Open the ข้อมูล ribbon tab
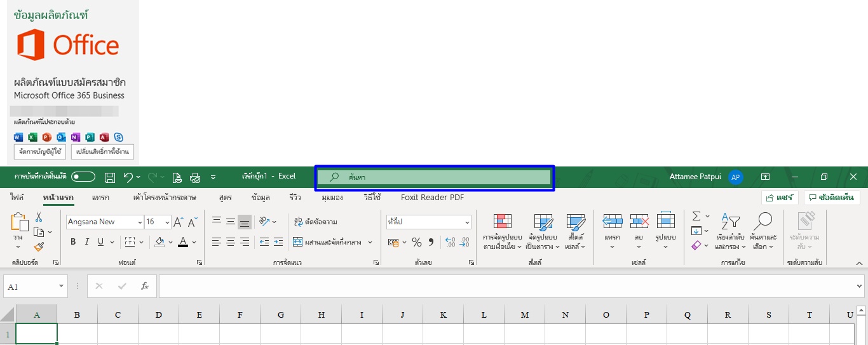868x345 pixels. coord(261,198)
